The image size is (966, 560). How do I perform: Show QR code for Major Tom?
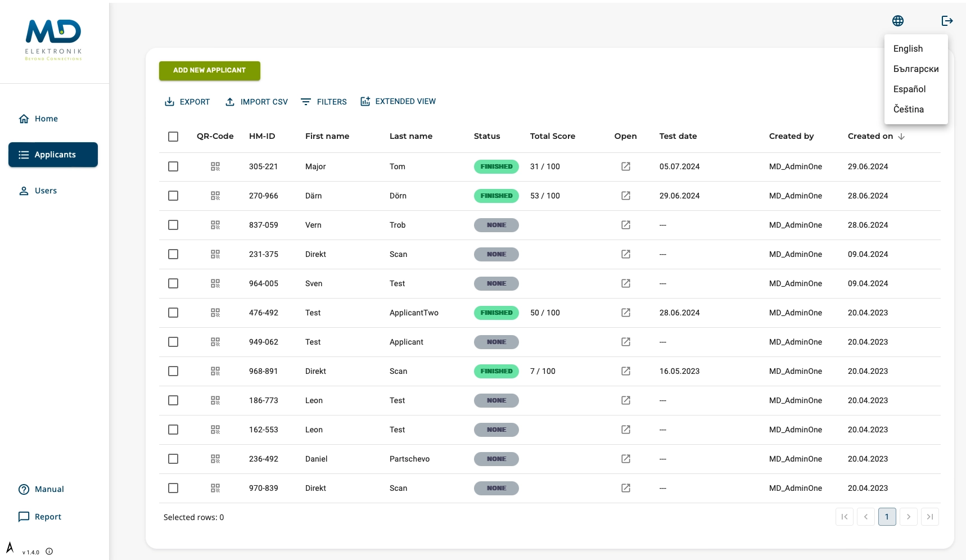pos(215,166)
